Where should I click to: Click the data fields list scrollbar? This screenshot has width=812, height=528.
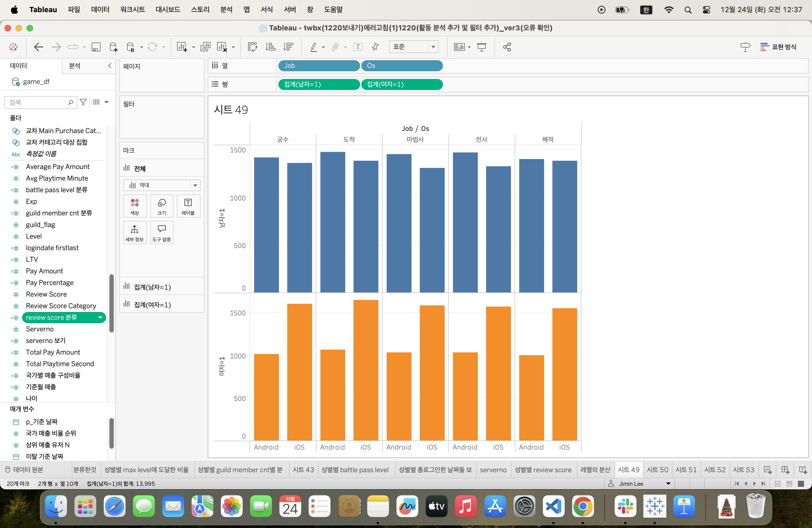coord(111,303)
